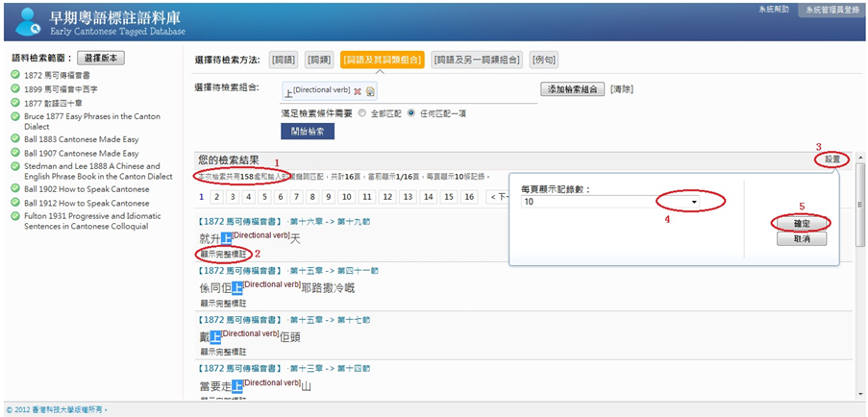
Task: Click green check icon for Ball 1883
Action: point(15,138)
